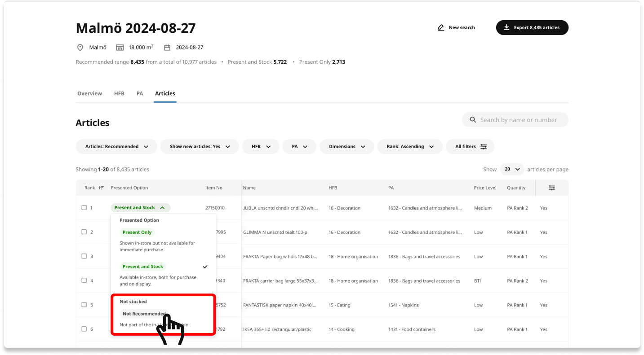This screenshot has height=355, width=644.
Task: Expand the Articles: Recommended filter dropdown
Action: (x=117, y=147)
